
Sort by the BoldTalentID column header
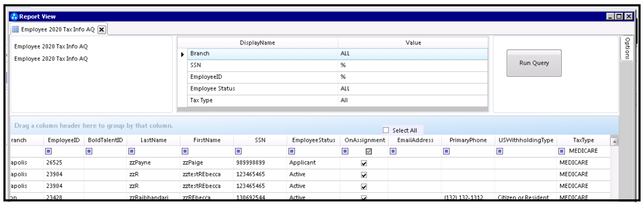pyautogui.click(x=105, y=140)
